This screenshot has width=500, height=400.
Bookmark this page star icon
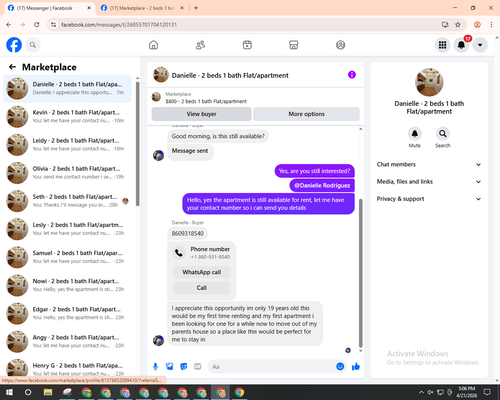click(458, 25)
